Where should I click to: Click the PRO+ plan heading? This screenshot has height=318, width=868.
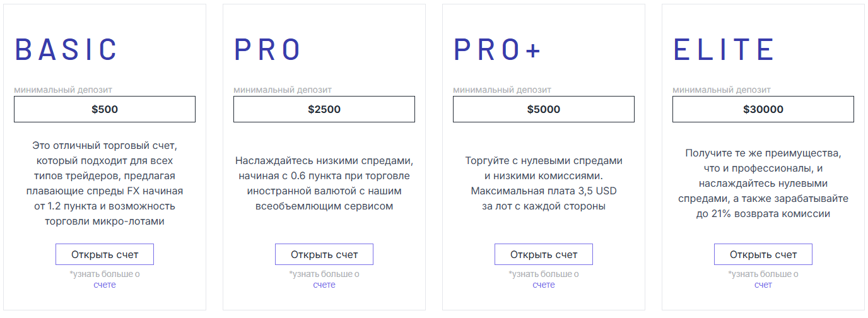coord(498,50)
